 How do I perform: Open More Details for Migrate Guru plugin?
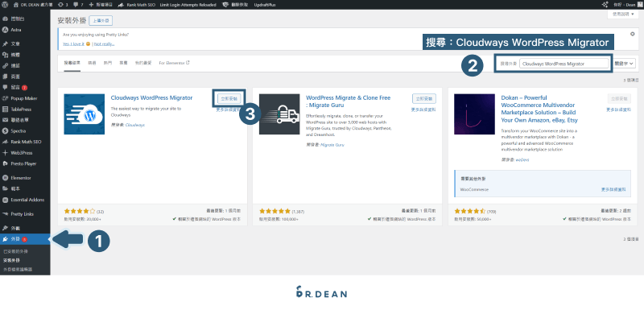pyautogui.click(x=423, y=110)
